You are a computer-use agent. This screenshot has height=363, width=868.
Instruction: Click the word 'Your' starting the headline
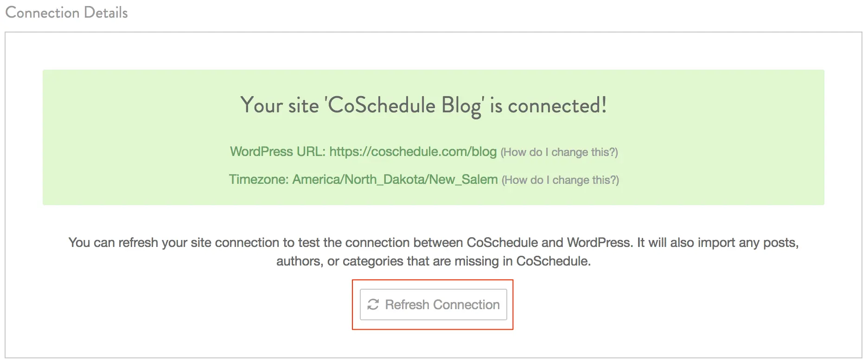click(x=262, y=105)
